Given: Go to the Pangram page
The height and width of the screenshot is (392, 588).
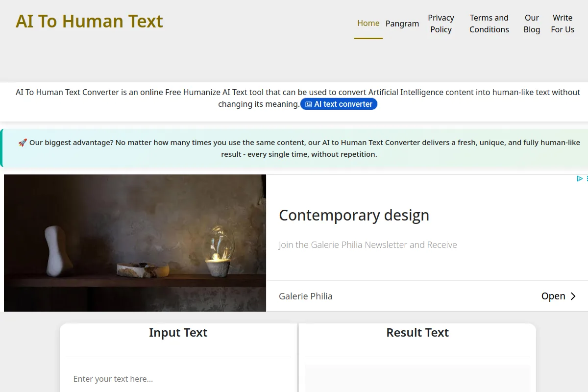Looking at the screenshot, I should coord(402,24).
